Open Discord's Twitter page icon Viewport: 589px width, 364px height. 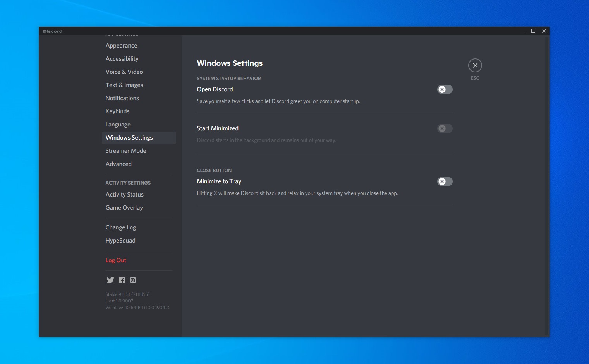(110, 280)
